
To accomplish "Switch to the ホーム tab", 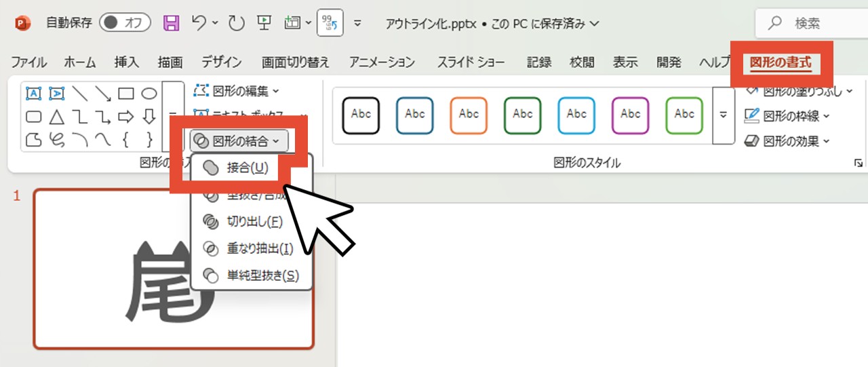I will point(80,62).
